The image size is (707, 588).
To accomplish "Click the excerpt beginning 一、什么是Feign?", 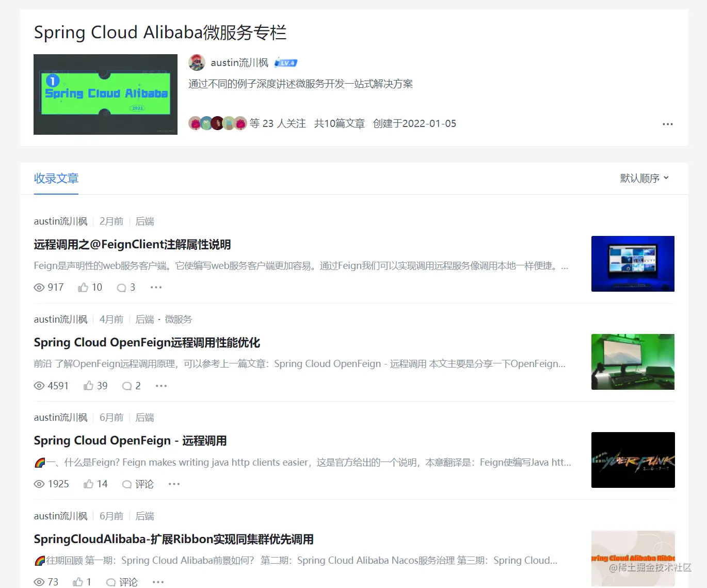I will point(302,463).
